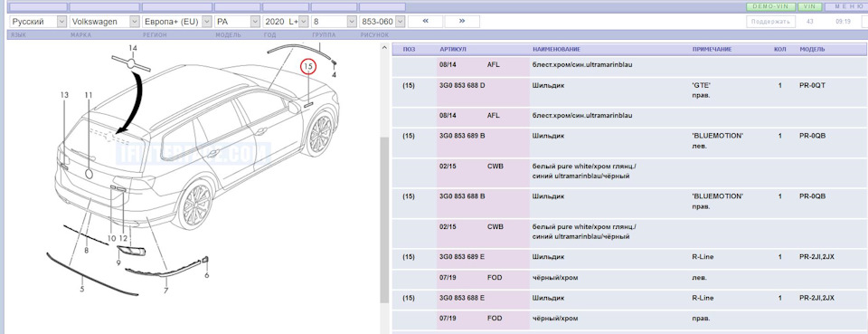The height and width of the screenshot is (334, 868).
Task: Select part number 3G0 853 688 E
Action: (x=462, y=298)
